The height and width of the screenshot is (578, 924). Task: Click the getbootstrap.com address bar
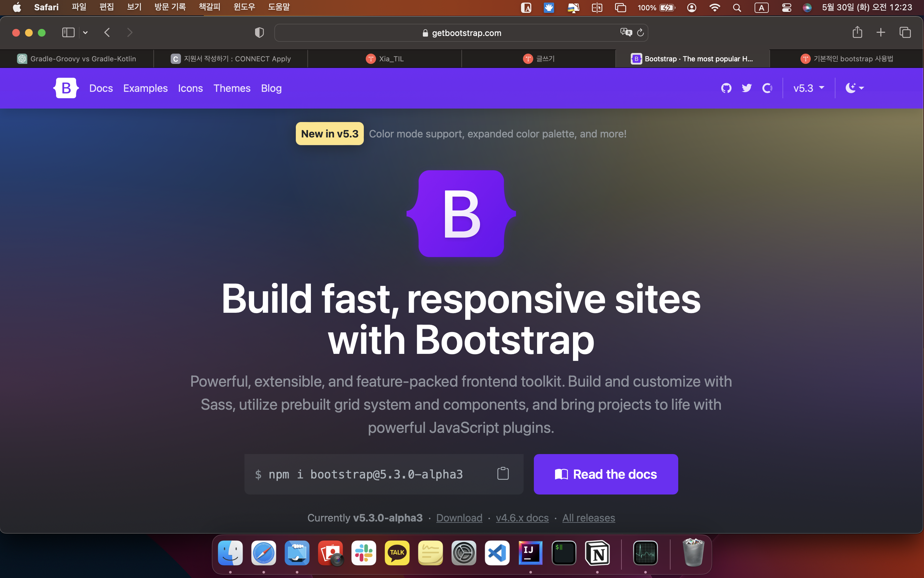[x=461, y=32]
